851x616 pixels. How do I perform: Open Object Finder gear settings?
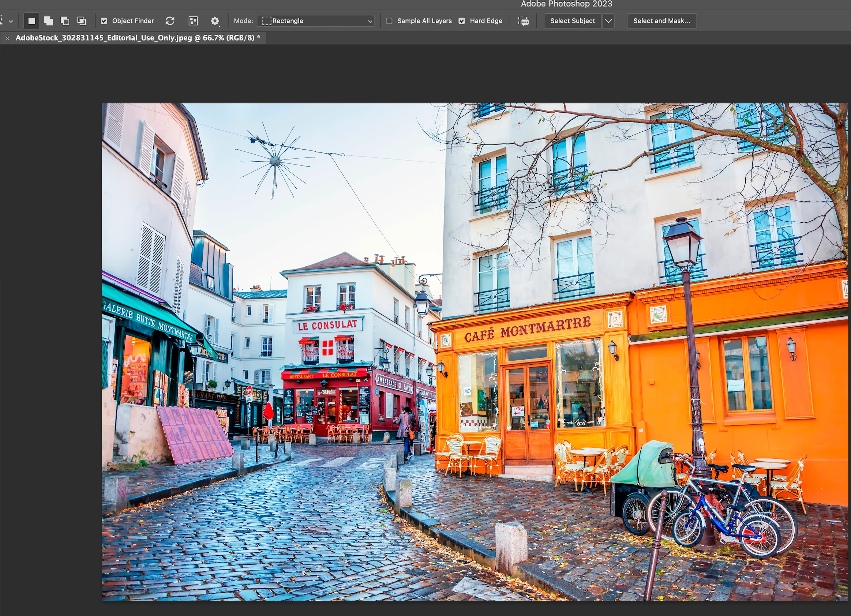[x=215, y=21]
